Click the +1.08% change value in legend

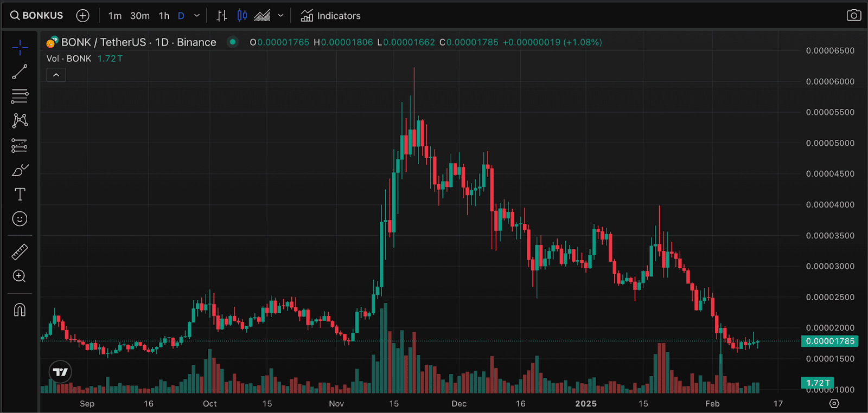[583, 42]
